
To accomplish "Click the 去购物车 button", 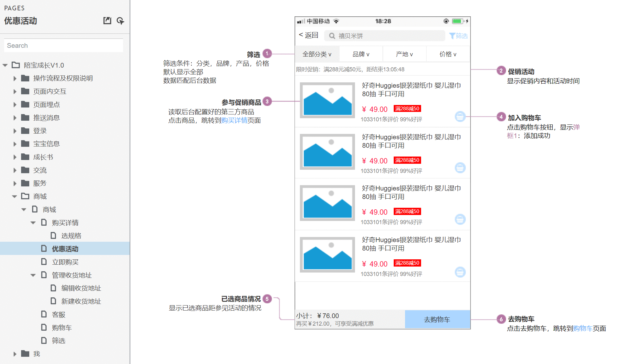I will (437, 319).
